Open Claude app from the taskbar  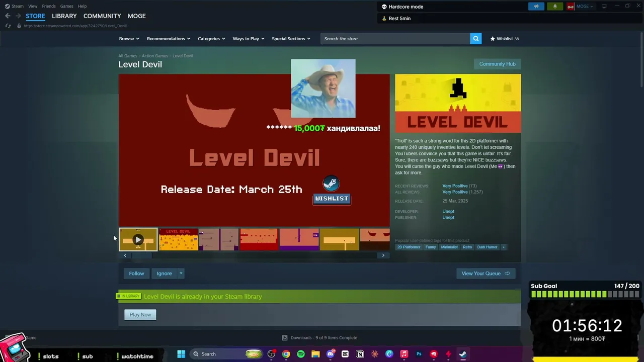point(375,354)
